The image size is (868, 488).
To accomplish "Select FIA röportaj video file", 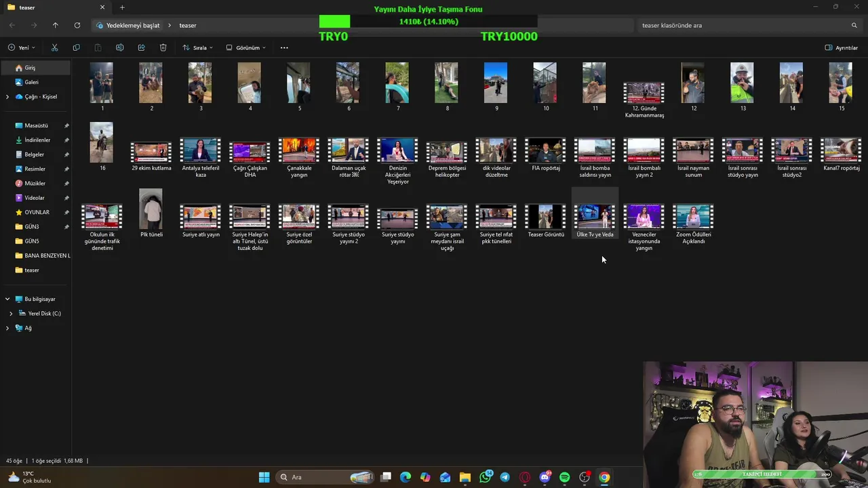I will [x=545, y=155].
